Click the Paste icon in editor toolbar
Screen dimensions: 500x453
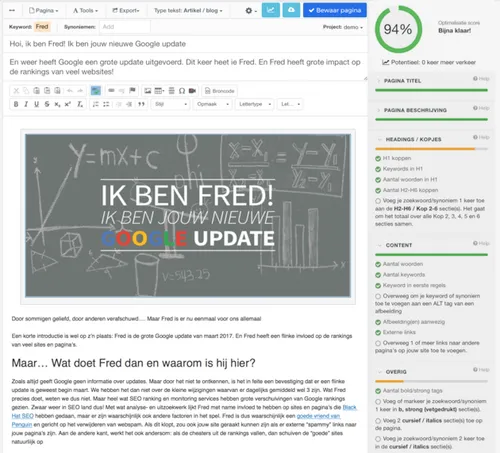click(x=37, y=91)
